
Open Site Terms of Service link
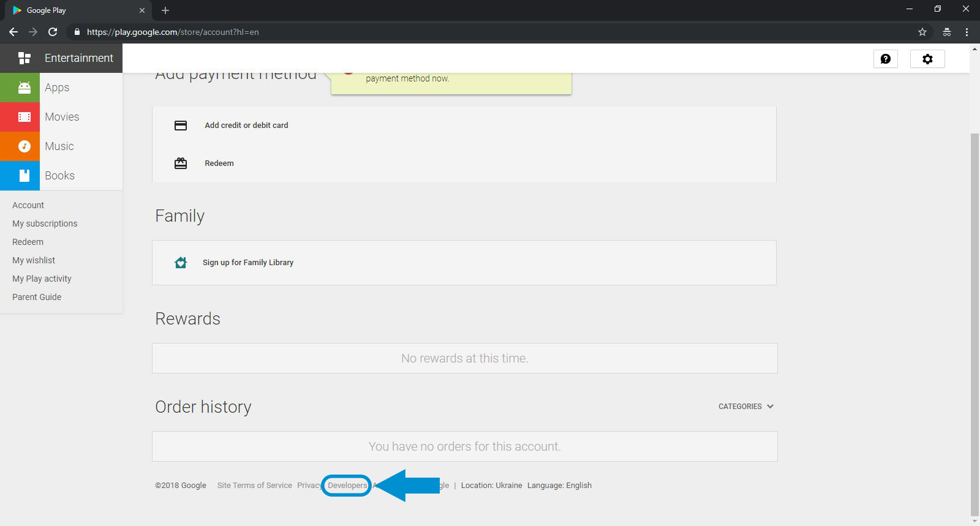[x=254, y=486]
